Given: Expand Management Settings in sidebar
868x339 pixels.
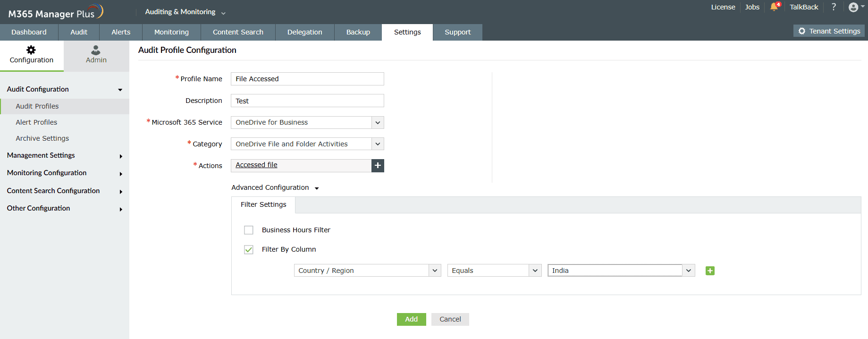Looking at the screenshot, I should click(x=65, y=155).
